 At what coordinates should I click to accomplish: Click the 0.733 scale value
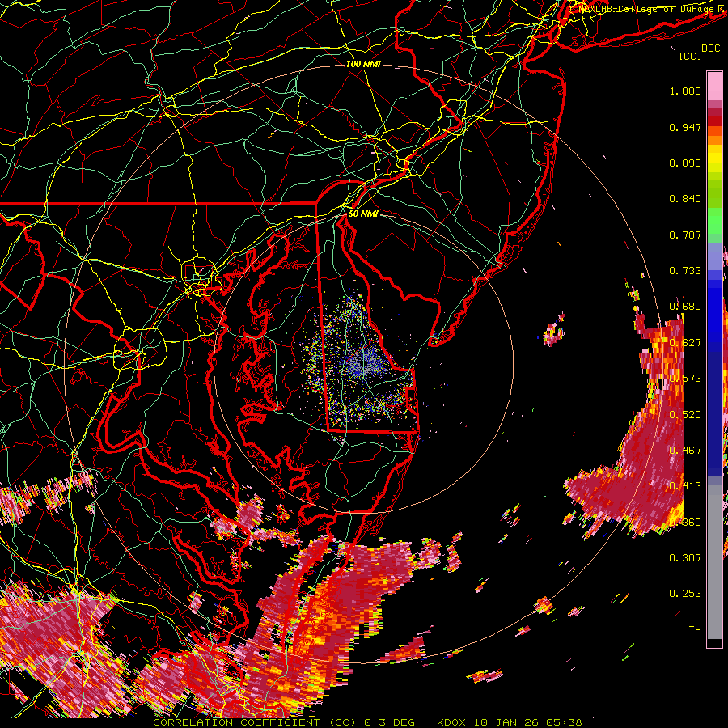tap(685, 271)
